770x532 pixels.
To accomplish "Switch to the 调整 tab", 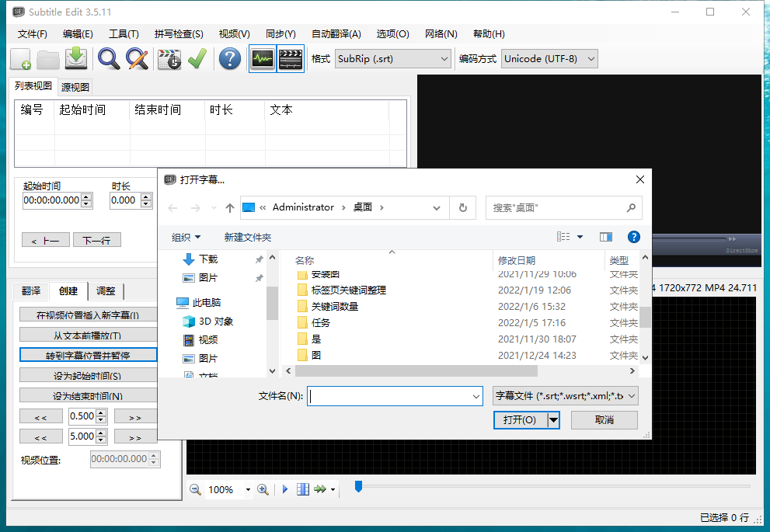I will pyautogui.click(x=106, y=291).
